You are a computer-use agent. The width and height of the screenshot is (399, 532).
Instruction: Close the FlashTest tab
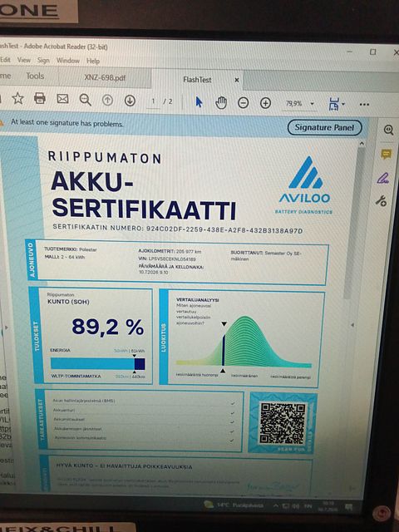click(x=237, y=80)
